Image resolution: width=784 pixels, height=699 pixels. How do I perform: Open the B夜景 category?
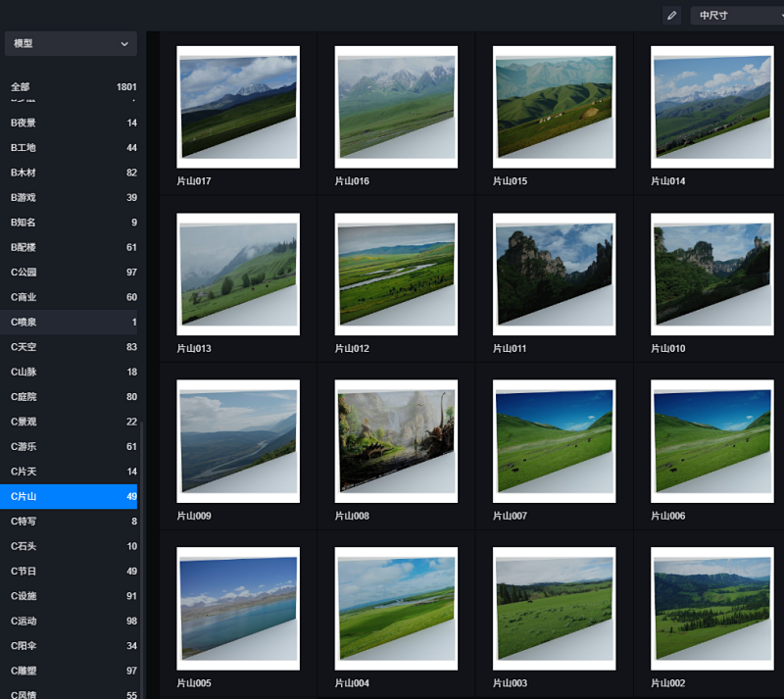(69, 123)
